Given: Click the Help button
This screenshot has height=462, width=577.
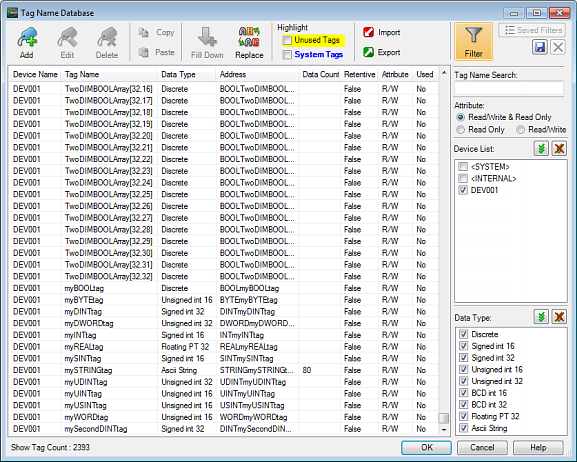Looking at the screenshot, I should click(x=538, y=447).
